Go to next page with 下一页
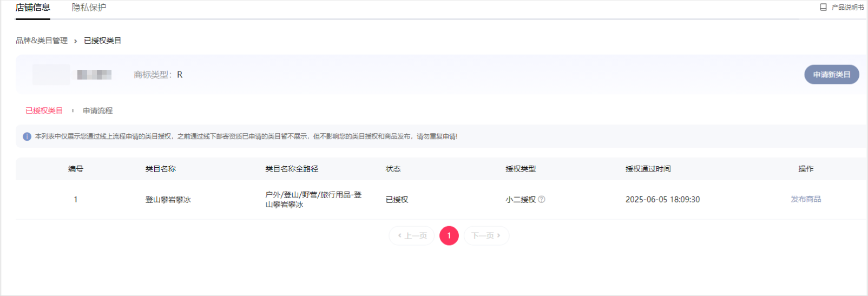Viewport: 868px width, 296px height. pyautogui.click(x=486, y=235)
